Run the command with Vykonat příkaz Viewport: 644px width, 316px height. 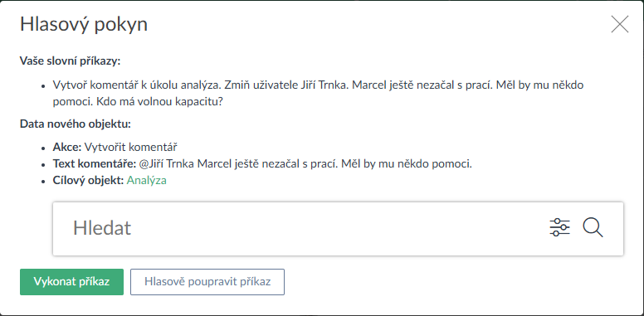(x=71, y=282)
